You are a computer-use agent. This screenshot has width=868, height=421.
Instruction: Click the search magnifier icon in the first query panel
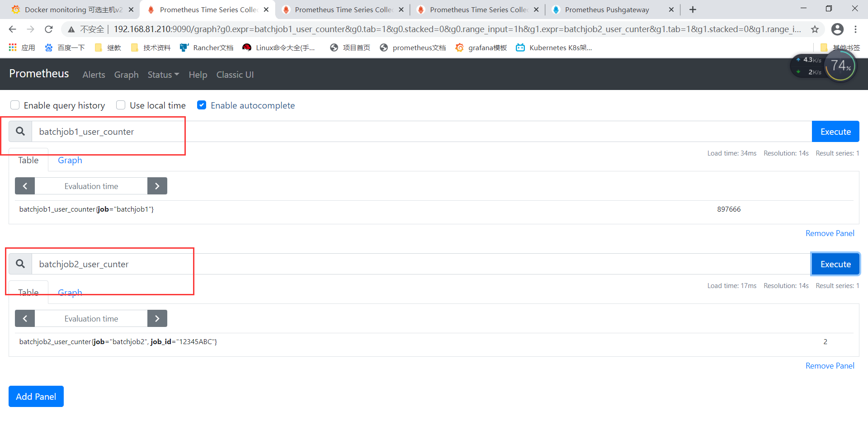tap(20, 131)
